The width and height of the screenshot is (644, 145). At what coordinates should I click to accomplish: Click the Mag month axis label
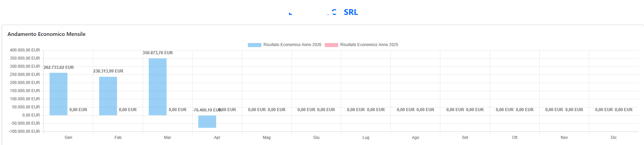pyautogui.click(x=266, y=138)
